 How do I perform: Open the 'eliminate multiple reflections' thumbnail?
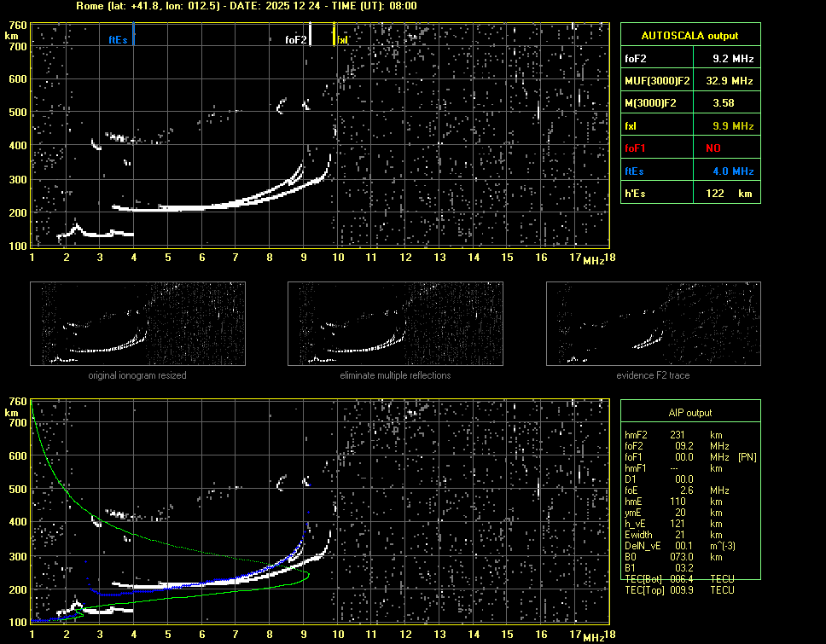(395, 323)
